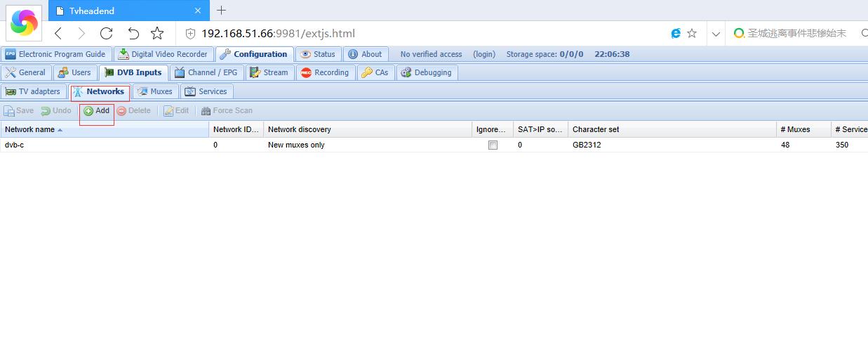Click the browser restore/undo arrow icon
868x359 pixels.
[x=133, y=33]
